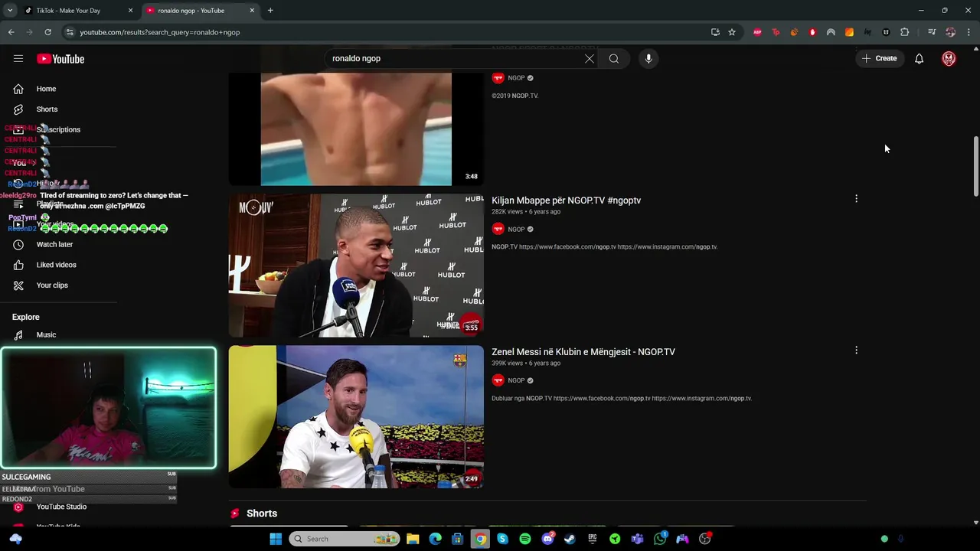Open the notifications bell
This screenshot has height=551, width=980.
(919, 59)
